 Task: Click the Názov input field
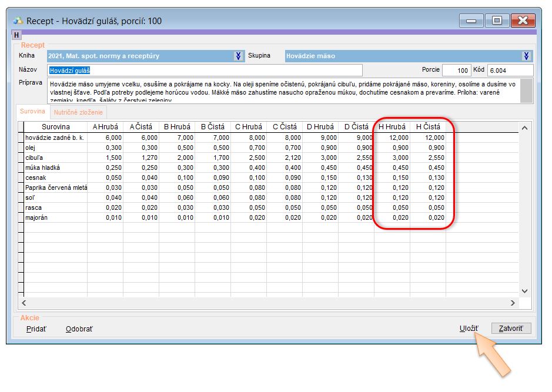coord(204,71)
